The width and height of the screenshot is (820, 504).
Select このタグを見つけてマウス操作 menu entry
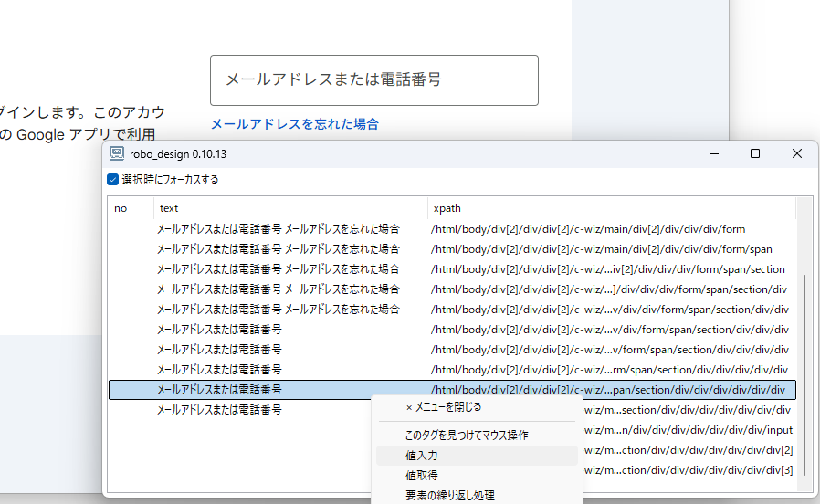(466, 436)
